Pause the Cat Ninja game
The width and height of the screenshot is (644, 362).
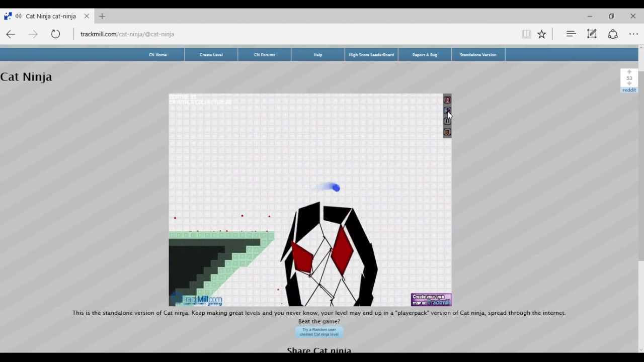[x=447, y=121]
